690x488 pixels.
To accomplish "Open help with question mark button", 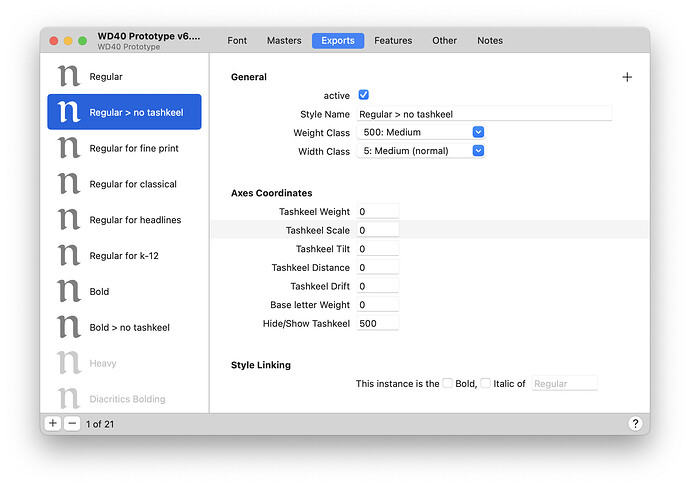I will [635, 424].
